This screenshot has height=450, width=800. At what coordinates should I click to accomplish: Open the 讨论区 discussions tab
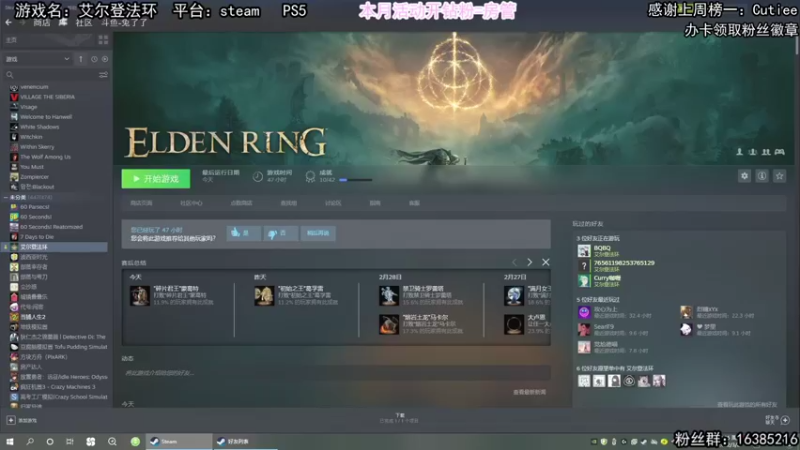click(x=333, y=203)
